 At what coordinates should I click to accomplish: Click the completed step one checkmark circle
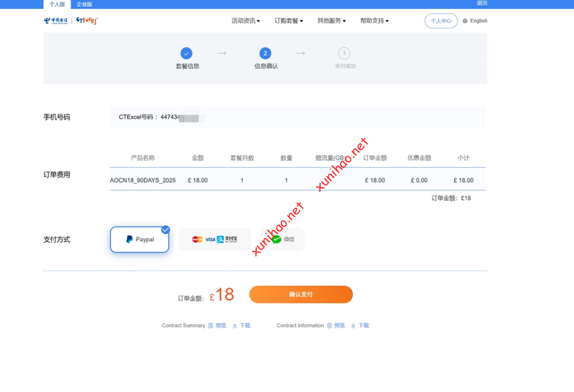187,53
